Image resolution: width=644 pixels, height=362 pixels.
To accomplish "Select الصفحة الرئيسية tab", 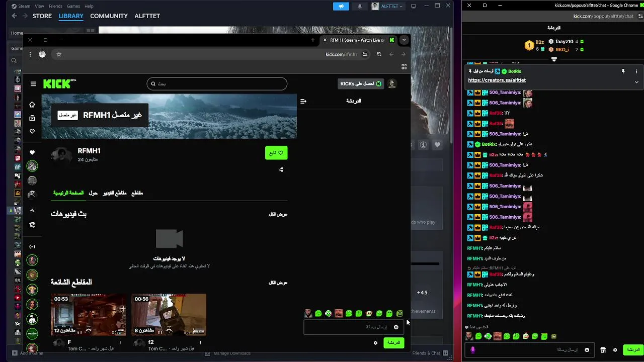I will point(68,193).
